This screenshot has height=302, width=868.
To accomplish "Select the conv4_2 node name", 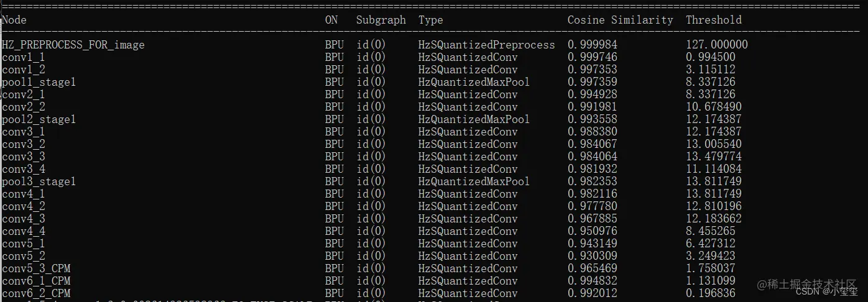I will (x=24, y=206).
